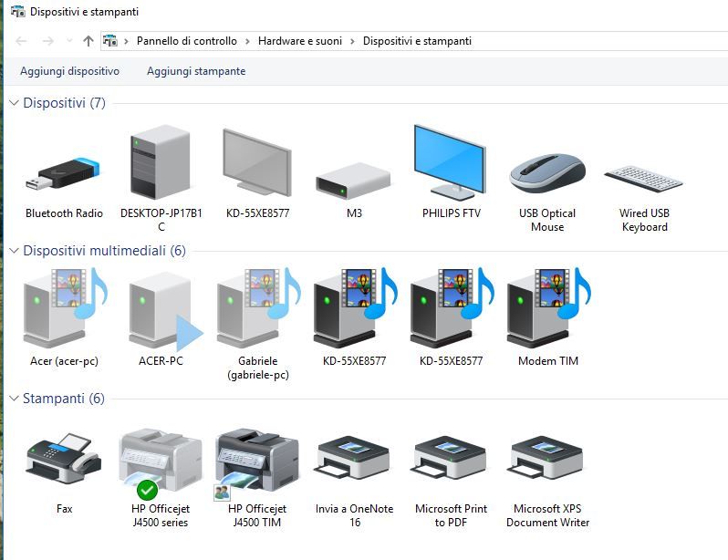728x560 pixels.
Task: Open the recent locations dropdown arrow
Action: [x=69, y=41]
